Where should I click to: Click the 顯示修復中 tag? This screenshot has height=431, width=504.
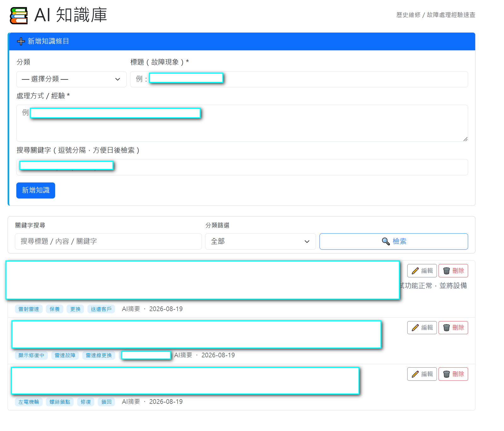tap(31, 356)
